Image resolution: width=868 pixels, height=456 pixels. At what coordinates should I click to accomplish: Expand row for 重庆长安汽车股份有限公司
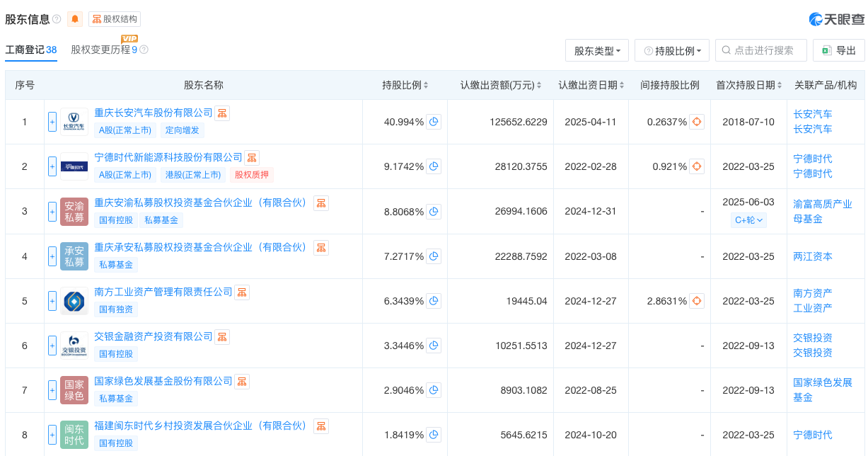[52, 122]
